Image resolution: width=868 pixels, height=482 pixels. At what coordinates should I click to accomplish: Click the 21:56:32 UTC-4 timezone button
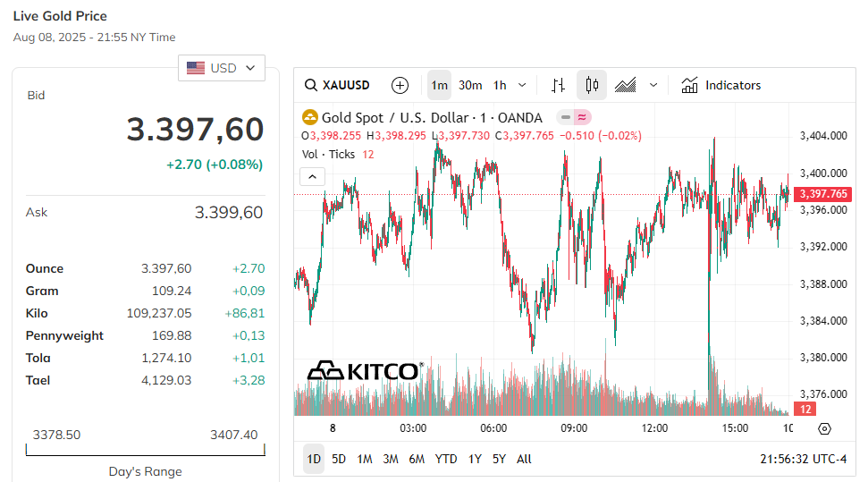804,460
